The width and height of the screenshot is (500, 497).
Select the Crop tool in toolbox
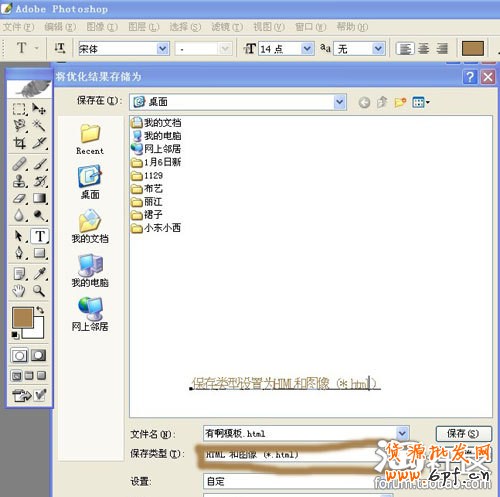coord(19,143)
